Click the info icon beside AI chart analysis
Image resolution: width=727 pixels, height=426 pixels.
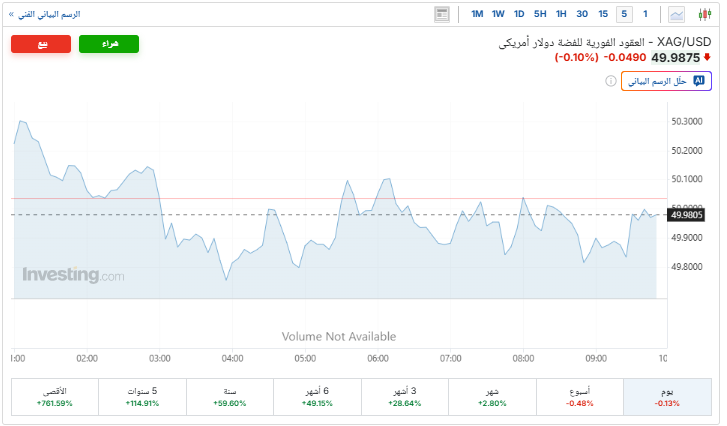tap(610, 81)
